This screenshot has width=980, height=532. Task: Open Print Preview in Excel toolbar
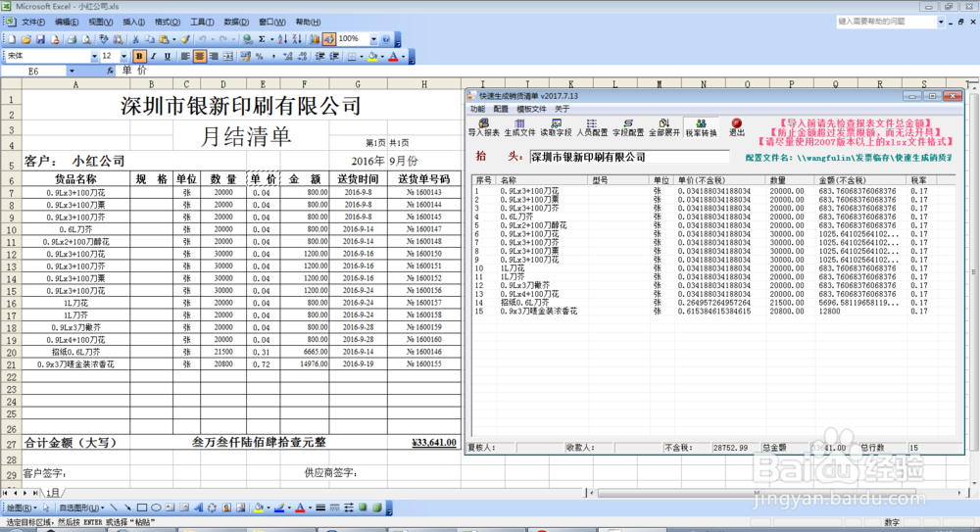(86, 39)
